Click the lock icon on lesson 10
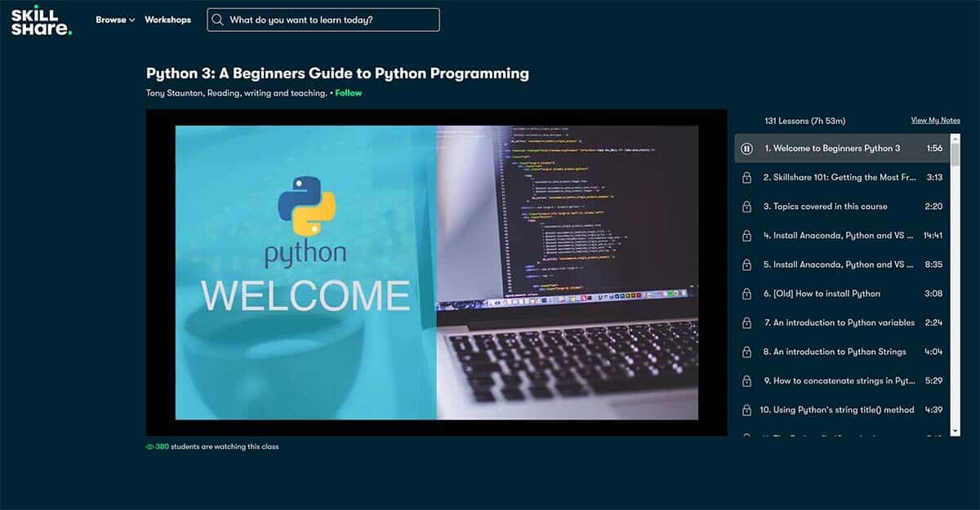 747,410
